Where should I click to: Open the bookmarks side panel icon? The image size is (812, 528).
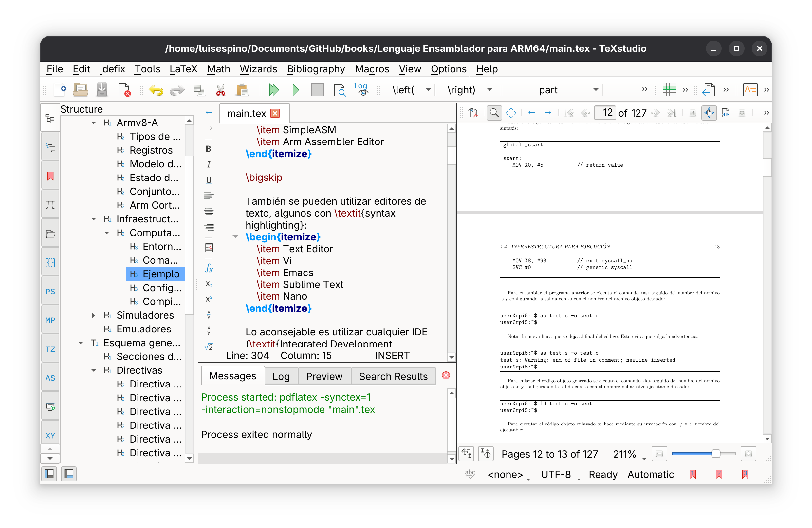click(x=50, y=177)
